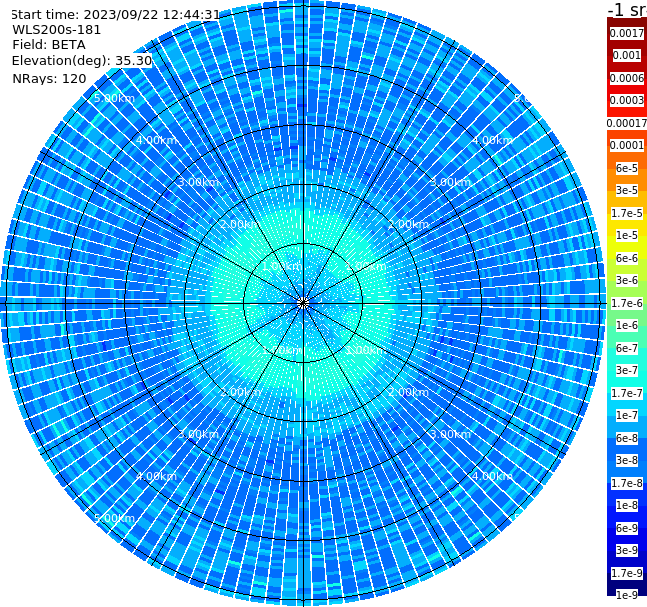
Task: Select the 1e-6 colorbar tick
Action: (x=627, y=325)
